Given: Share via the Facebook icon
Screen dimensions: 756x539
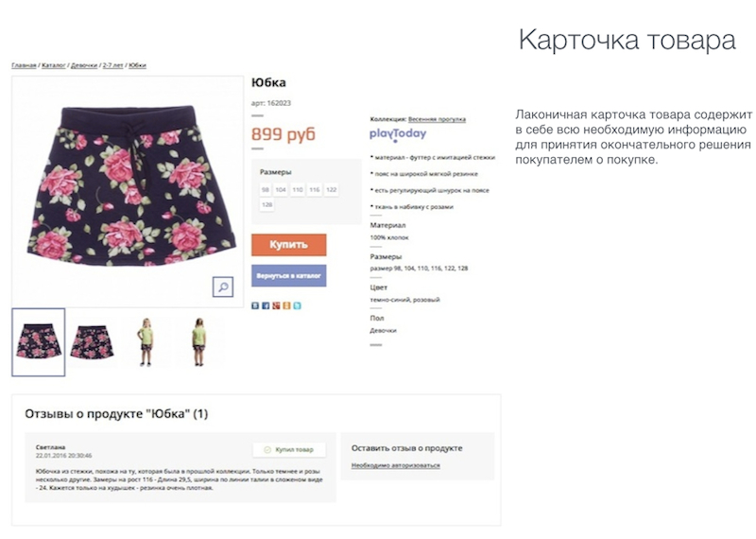Looking at the screenshot, I should (x=266, y=305).
